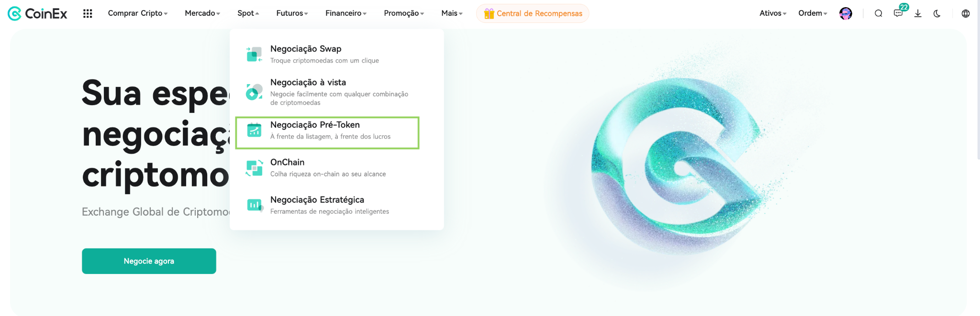
Task: Choose OnChain from the Spot menu
Action: click(x=327, y=168)
